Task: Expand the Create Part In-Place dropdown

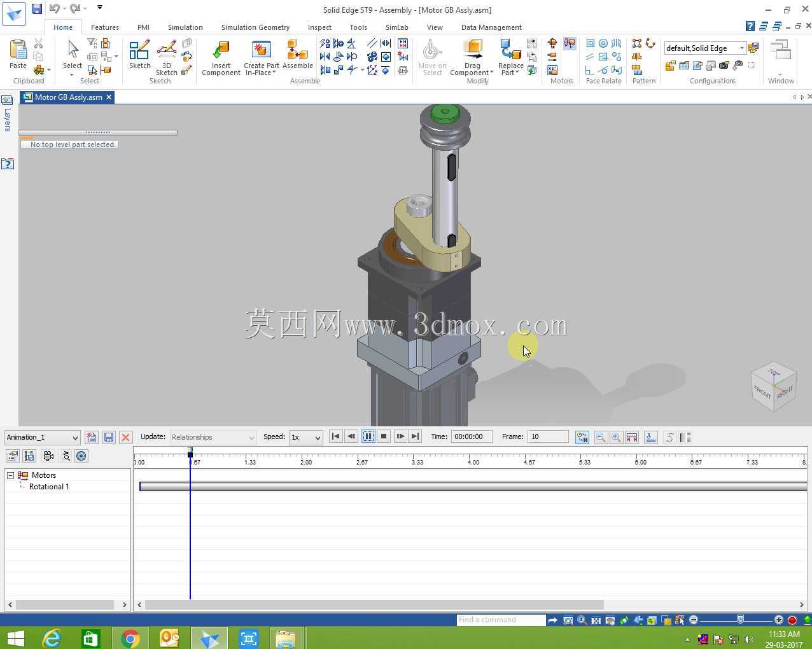Action: click(274, 73)
